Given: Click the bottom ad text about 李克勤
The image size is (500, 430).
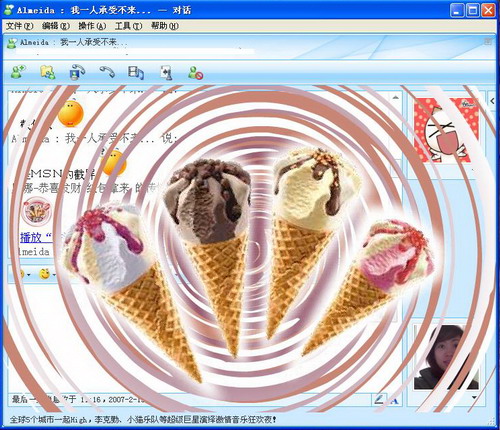Looking at the screenshot, I should 143,419.
